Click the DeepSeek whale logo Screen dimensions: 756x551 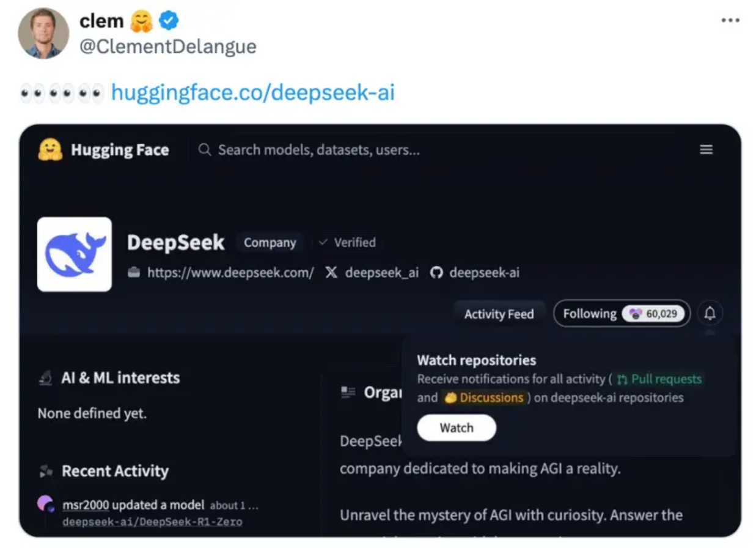point(75,254)
